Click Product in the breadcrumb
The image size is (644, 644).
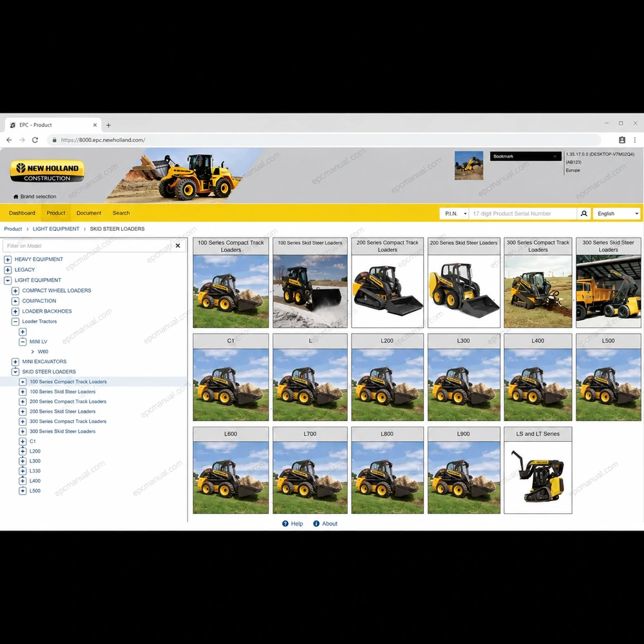pyautogui.click(x=13, y=229)
